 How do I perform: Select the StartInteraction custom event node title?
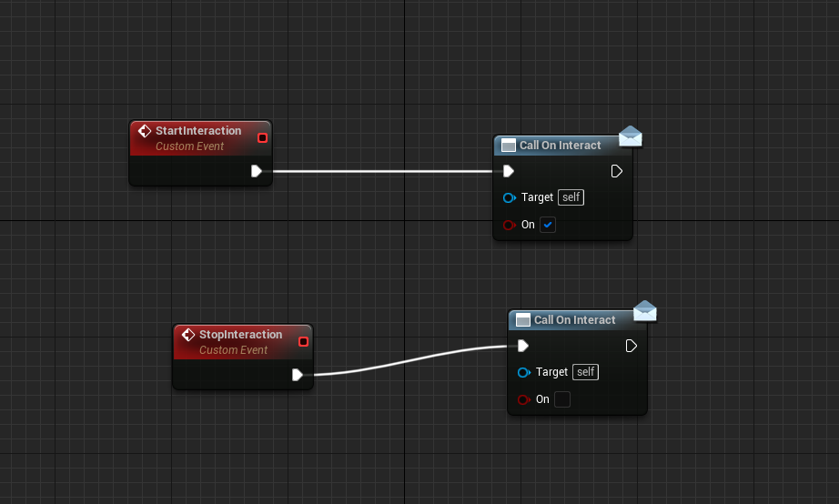(198, 131)
